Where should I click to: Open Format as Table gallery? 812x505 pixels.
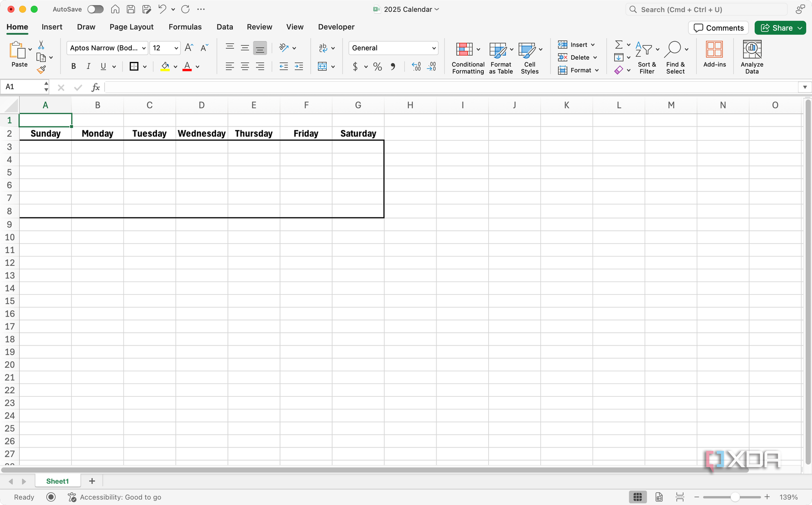click(501, 58)
